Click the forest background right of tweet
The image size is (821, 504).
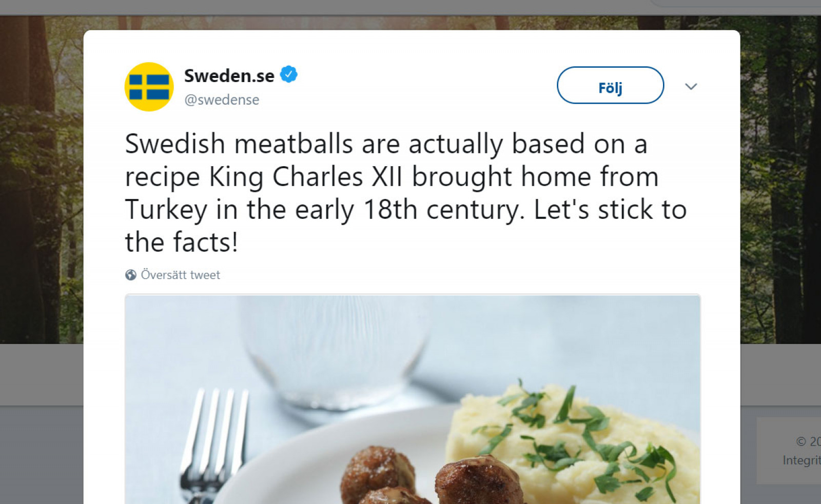(780, 179)
